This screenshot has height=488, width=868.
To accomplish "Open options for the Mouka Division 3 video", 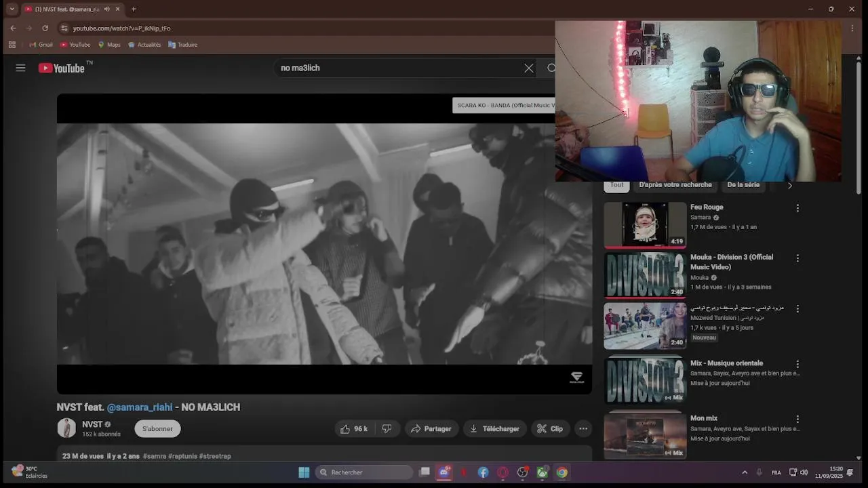I will (797, 258).
